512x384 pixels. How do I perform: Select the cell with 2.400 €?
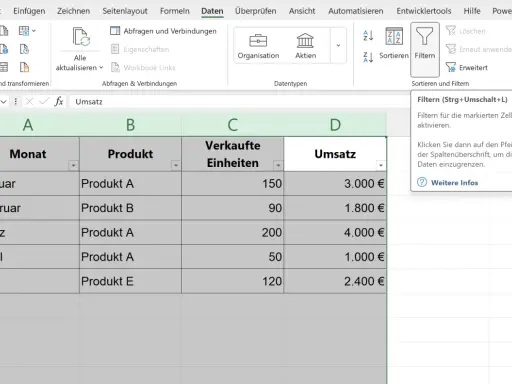click(x=335, y=281)
